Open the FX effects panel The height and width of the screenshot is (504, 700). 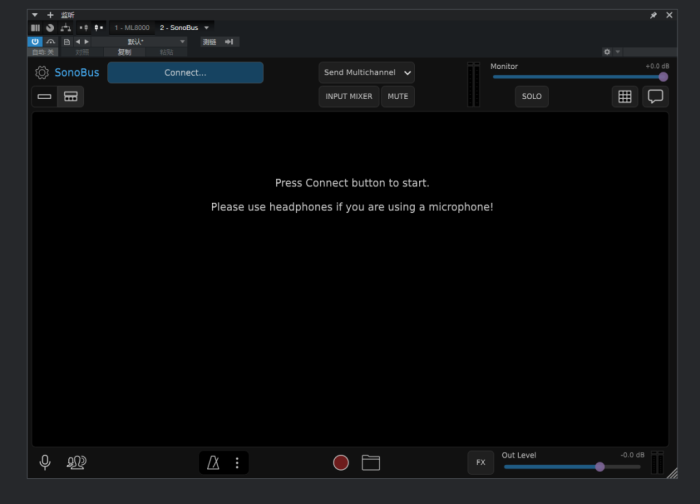pyautogui.click(x=481, y=462)
